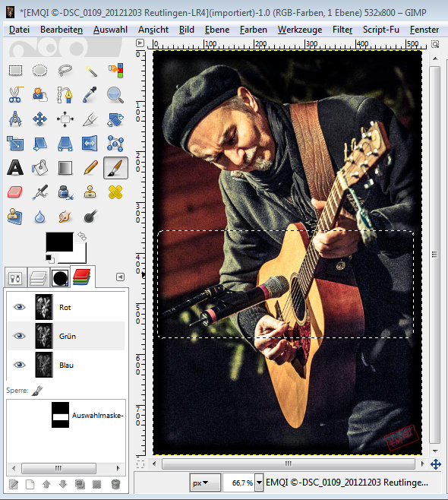Select the Paths tool
Image resolution: width=448 pixels, height=500 pixels.
click(x=65, y=95)
